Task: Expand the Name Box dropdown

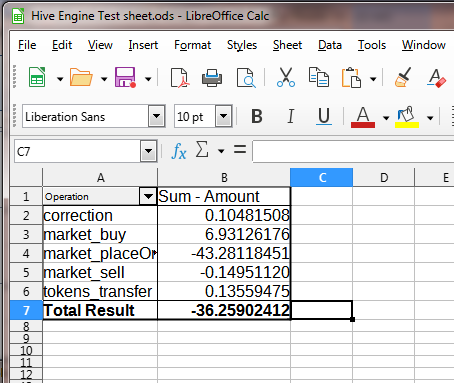Action: (148, 151)
